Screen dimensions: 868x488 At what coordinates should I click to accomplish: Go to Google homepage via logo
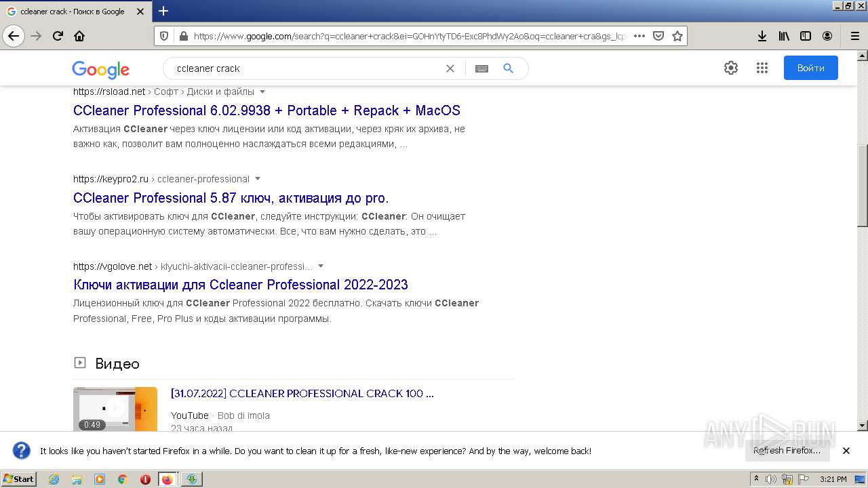point(100,69)
